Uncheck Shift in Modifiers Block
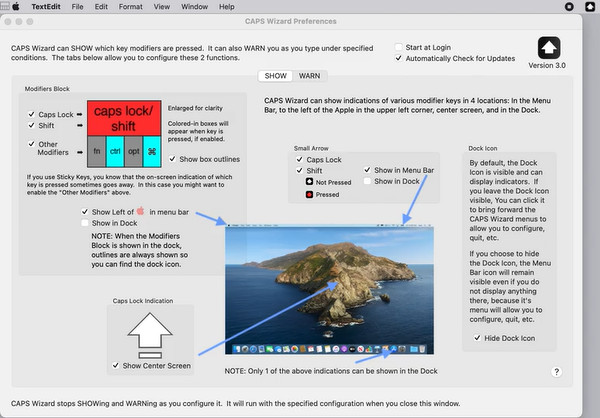This screenshot has width=600, height=418. pyautogui.click(x=31, y=125)
